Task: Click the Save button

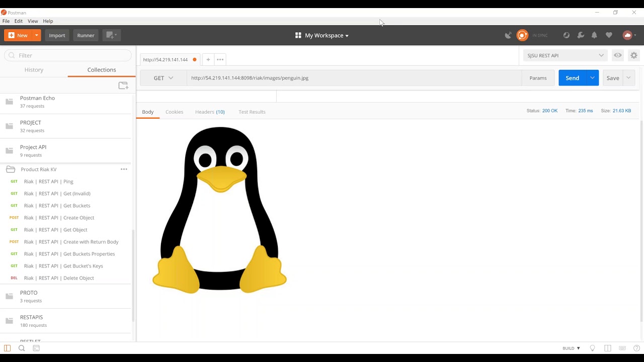Action: (613, 78)
